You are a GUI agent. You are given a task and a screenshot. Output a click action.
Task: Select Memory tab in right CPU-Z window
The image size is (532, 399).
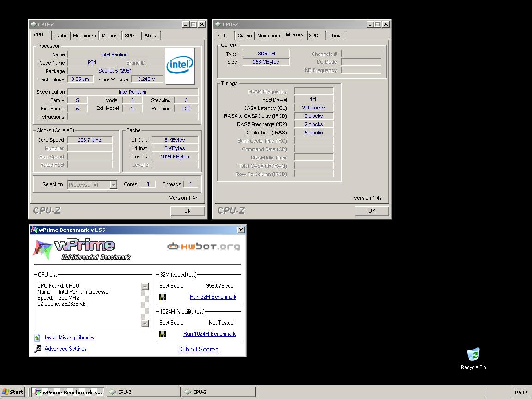[295, 35]
